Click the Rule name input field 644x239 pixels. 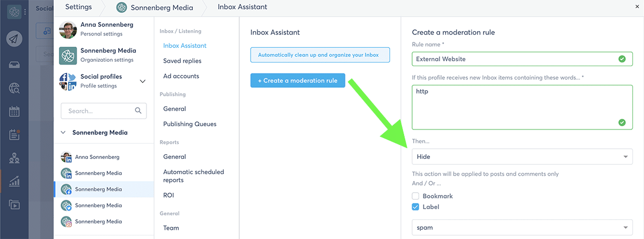click(x=514, y=59)
